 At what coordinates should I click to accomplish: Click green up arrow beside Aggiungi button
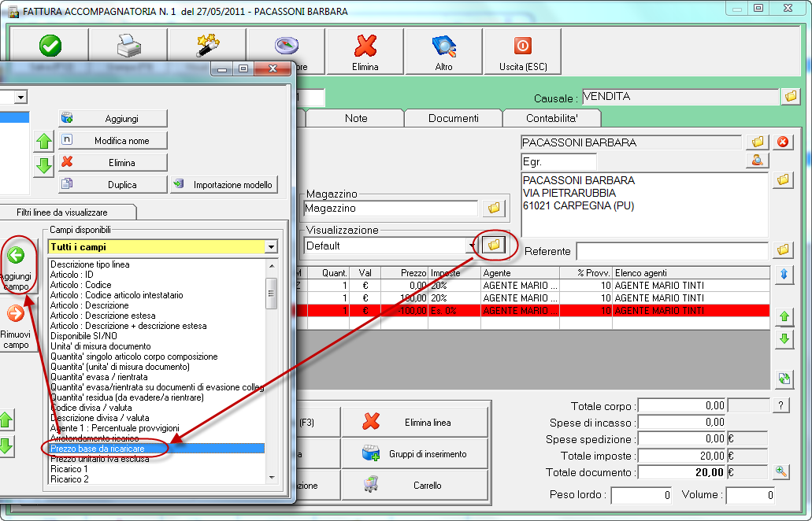(x=44, y=141)
